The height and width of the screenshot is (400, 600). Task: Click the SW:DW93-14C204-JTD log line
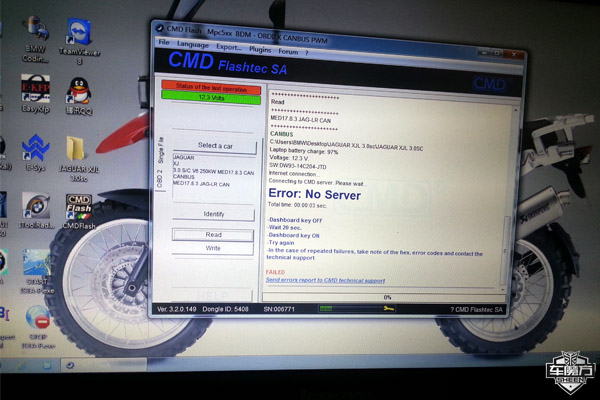[x=298, y=166]
